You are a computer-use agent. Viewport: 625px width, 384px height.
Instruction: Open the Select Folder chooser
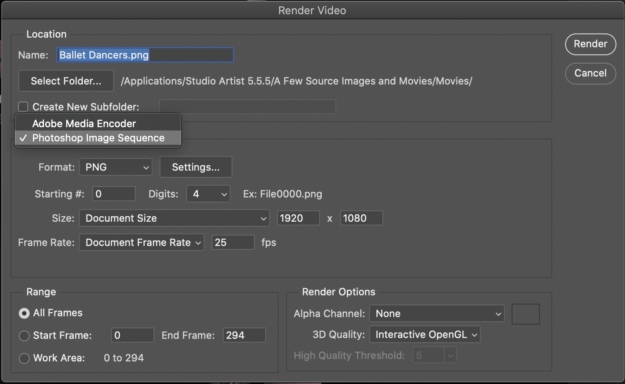coord(66,81)
